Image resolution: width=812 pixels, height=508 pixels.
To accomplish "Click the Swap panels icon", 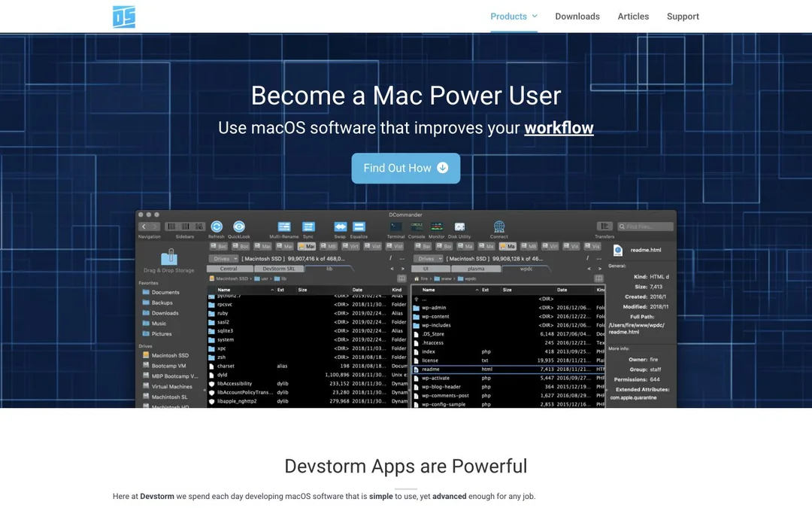I will pos(341,227).
